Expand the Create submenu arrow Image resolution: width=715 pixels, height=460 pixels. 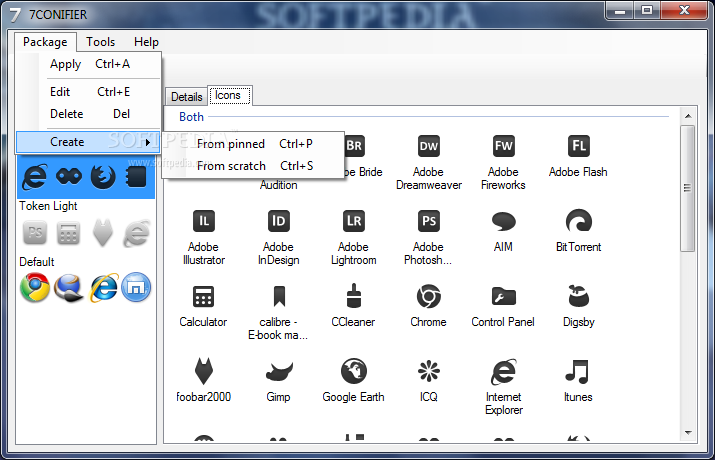147,142
